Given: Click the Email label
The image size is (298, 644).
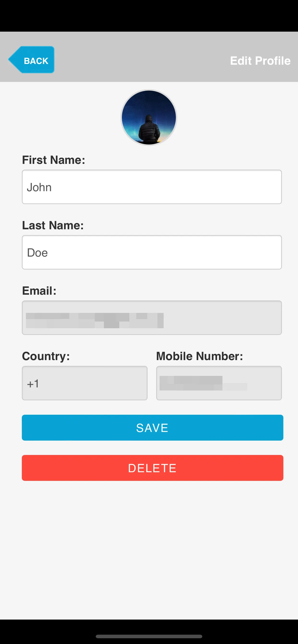Looking at the screenshot, I should click(39, 291).
